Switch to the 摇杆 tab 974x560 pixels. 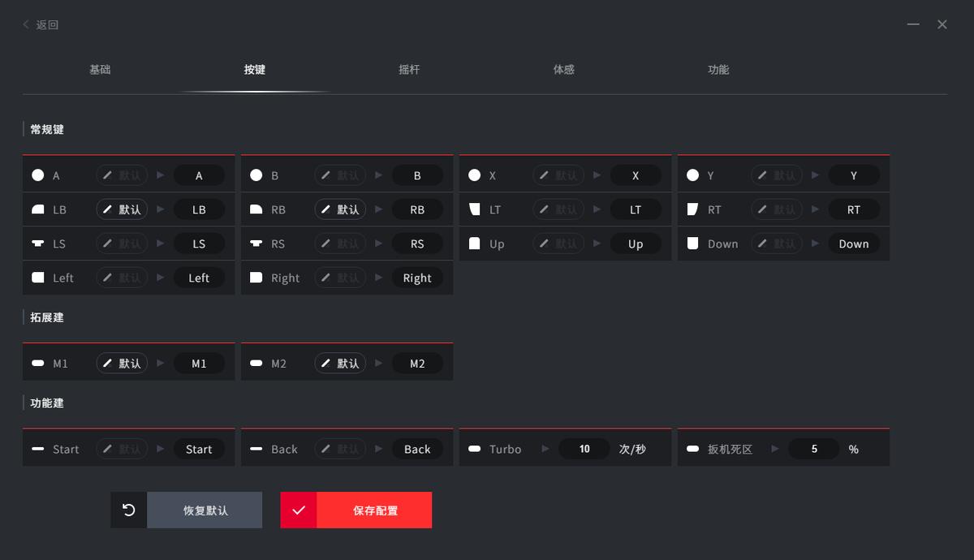(409, 70)
